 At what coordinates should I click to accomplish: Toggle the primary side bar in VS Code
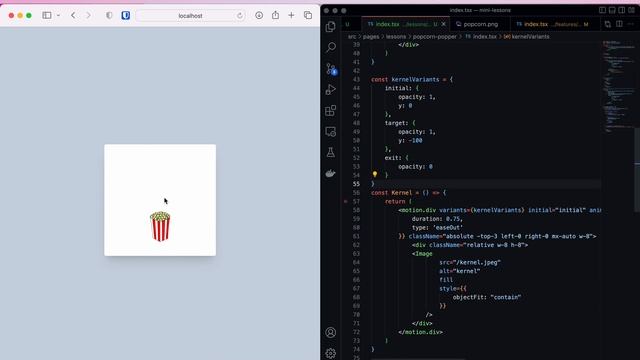tap(602, 10)
